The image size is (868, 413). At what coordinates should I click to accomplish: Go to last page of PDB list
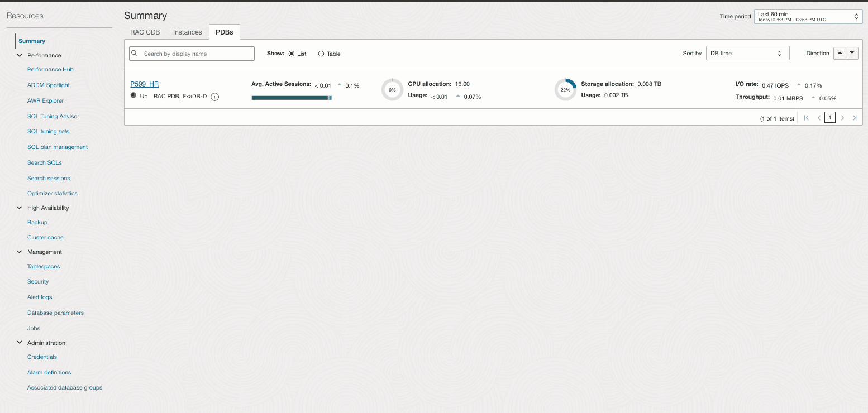click(855, 118)
